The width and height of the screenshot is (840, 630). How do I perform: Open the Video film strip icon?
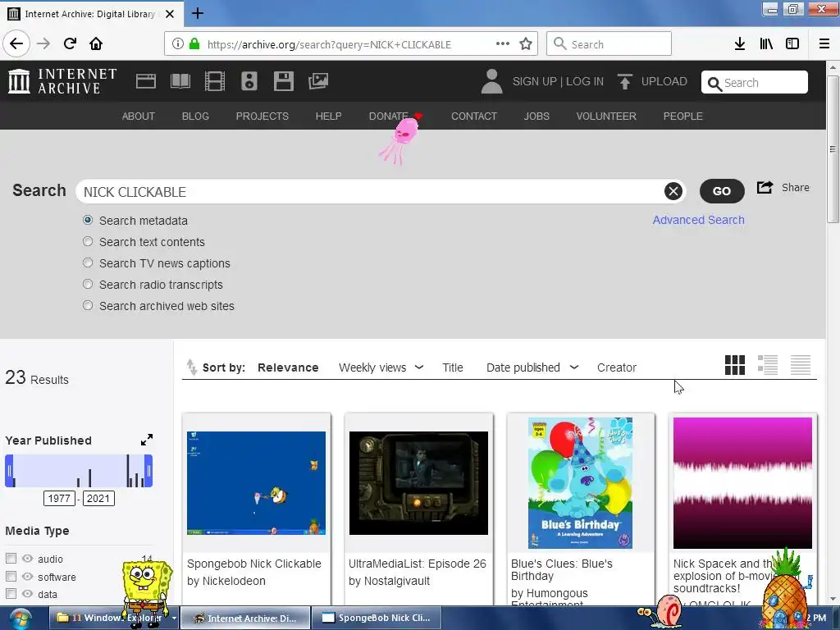pyautogui.click(x=215, y=81)
